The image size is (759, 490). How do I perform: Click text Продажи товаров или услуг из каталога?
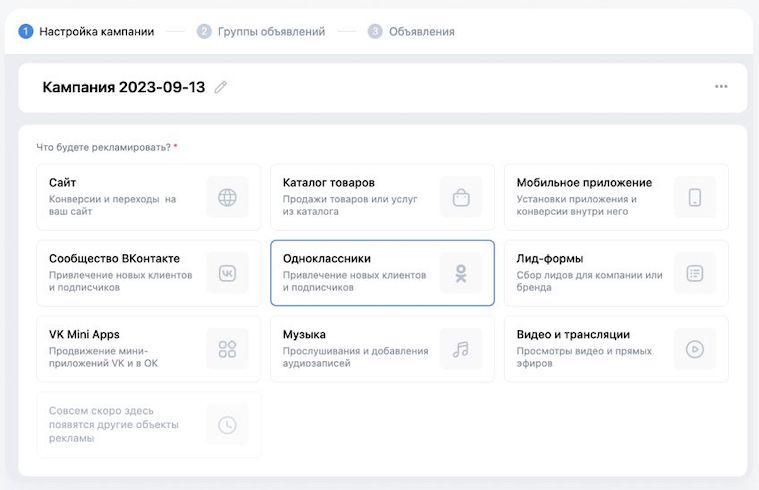pos(350,205)
